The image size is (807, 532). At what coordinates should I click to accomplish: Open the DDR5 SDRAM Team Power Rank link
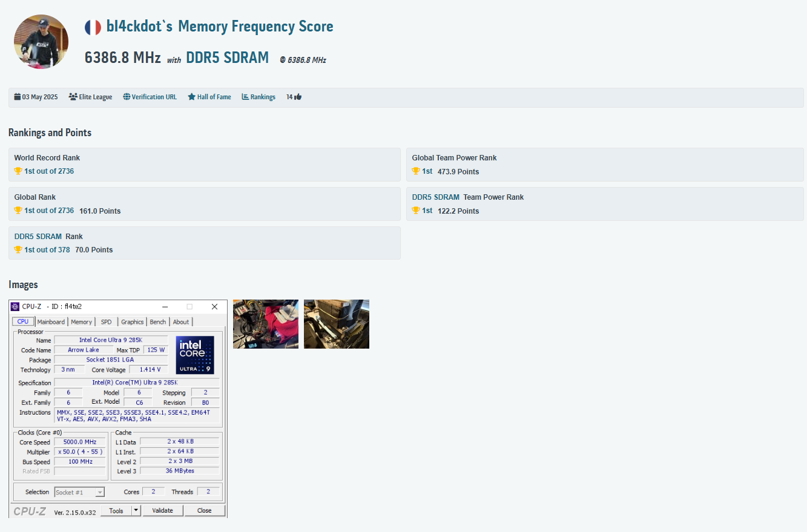pos(435,197)
